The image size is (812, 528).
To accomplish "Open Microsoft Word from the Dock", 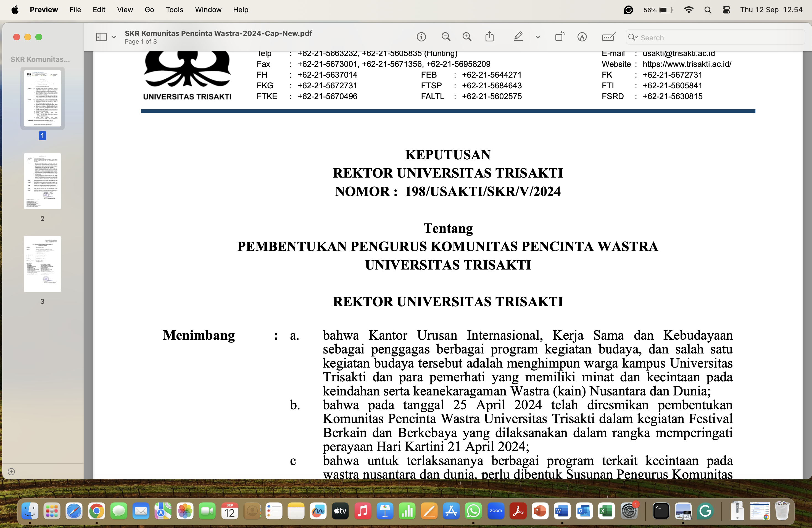I will (x=562, y=511).
